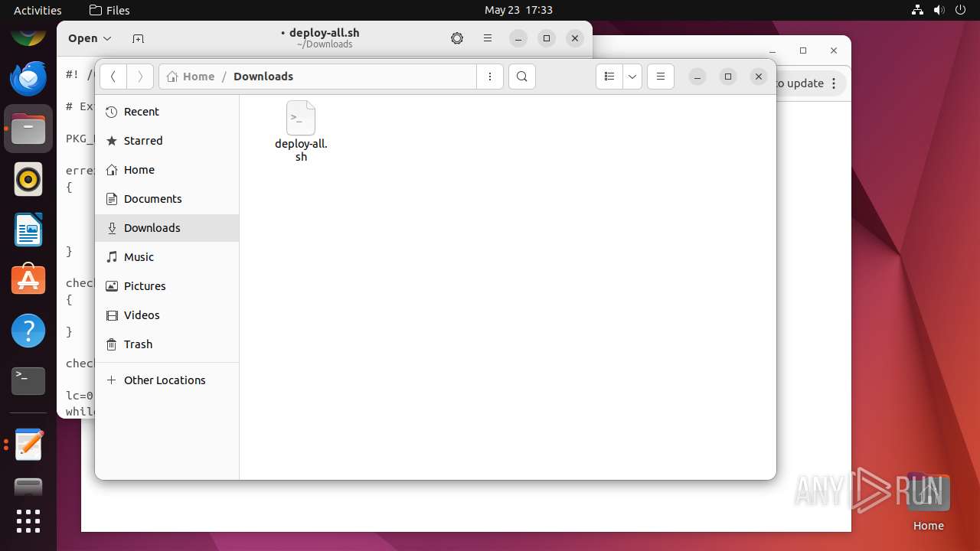Open Trash in the sidebar

click(167, 344)
